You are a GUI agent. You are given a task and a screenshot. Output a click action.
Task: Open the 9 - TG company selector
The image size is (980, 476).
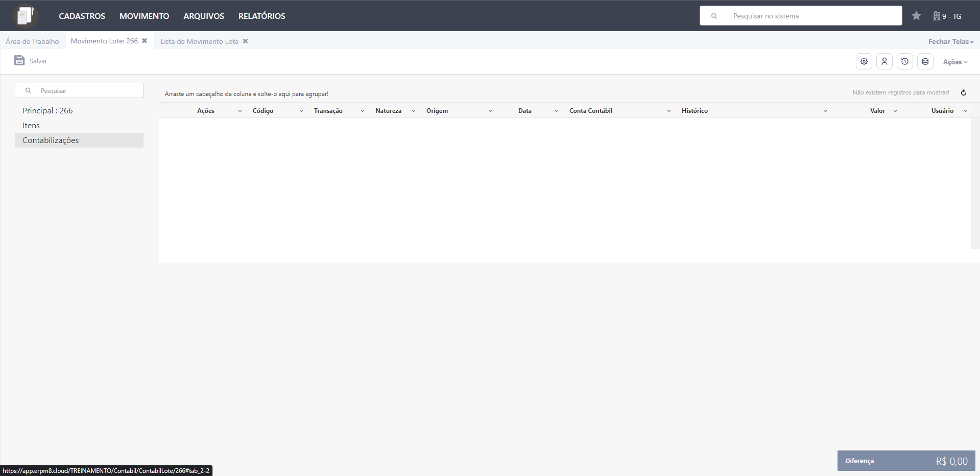click(x=947, y=16)
